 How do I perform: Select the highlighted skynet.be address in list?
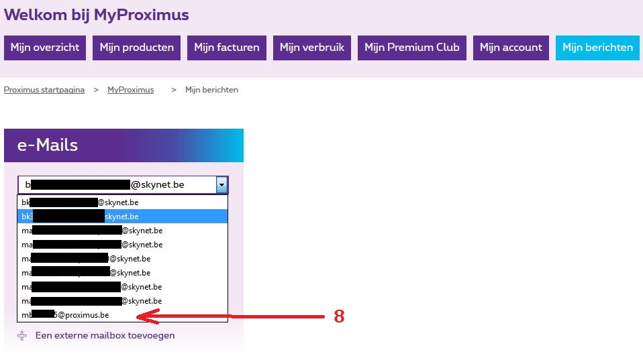pos(122,217)
